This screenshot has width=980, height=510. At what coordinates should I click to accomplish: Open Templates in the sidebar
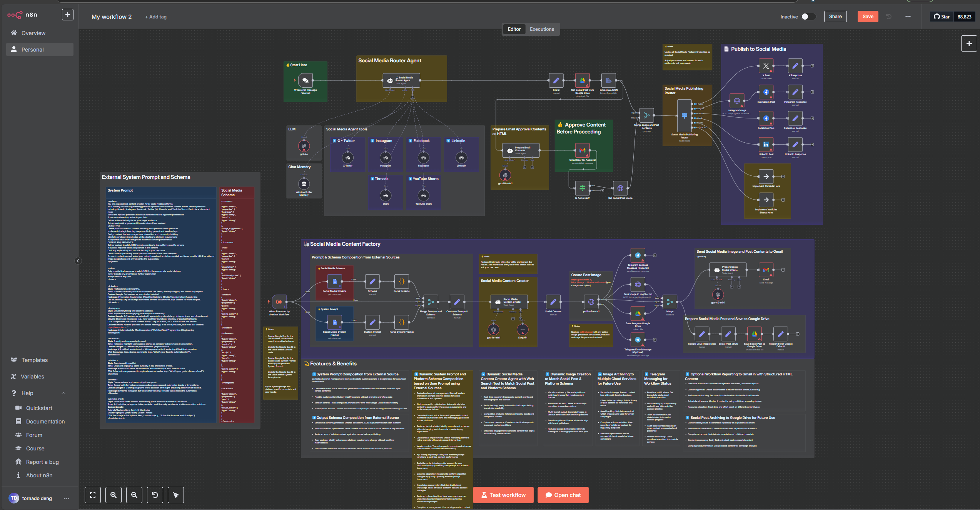click(39, 360)
